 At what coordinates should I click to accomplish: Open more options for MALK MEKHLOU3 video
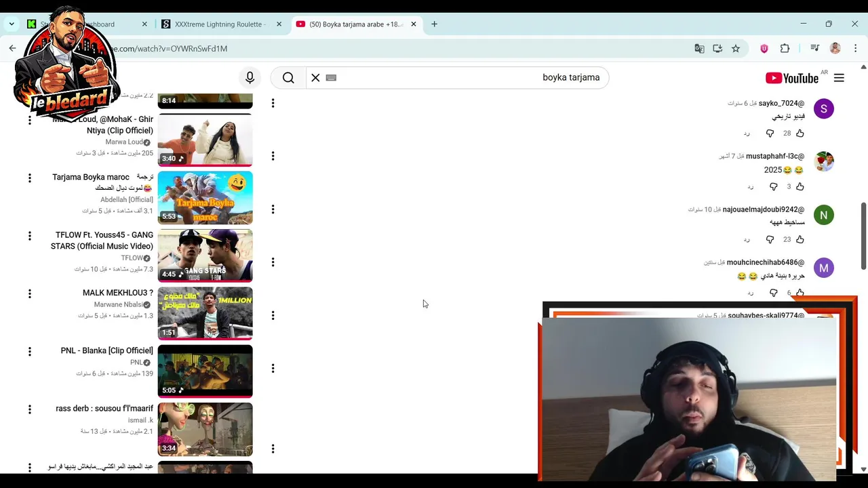point(29,293)
